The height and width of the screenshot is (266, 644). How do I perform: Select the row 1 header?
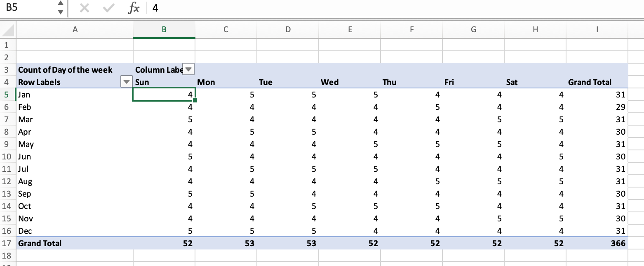[x=6, y=45]
